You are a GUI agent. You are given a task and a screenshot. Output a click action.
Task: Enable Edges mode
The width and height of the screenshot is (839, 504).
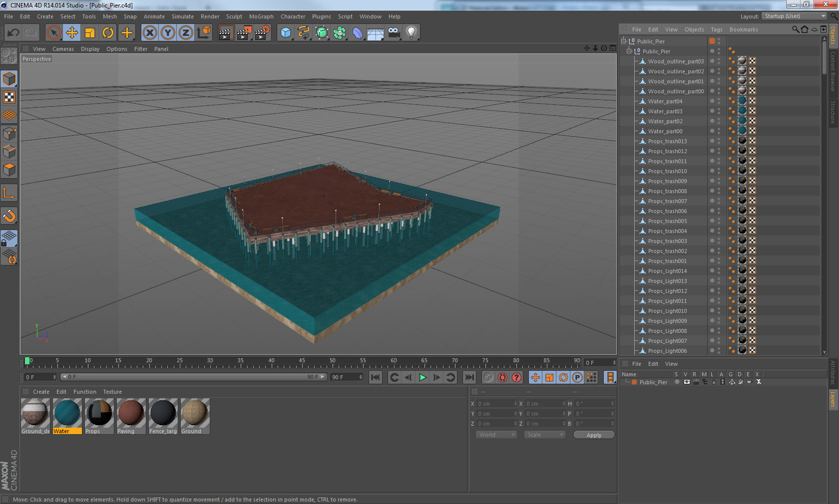9,152
